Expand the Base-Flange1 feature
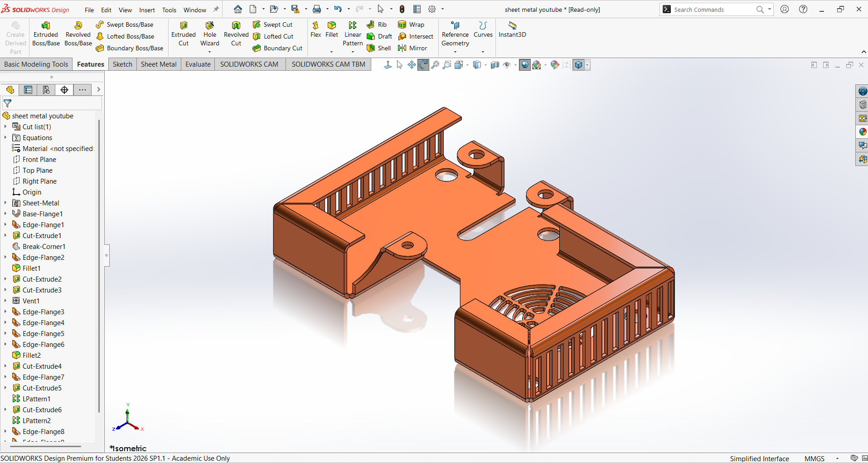868x463 pixels. 5,214
